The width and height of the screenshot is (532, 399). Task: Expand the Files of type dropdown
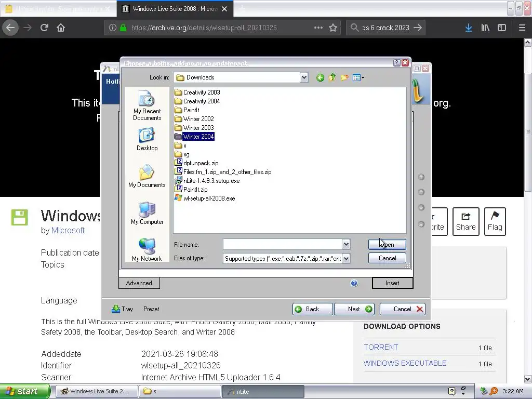(345, 259)
